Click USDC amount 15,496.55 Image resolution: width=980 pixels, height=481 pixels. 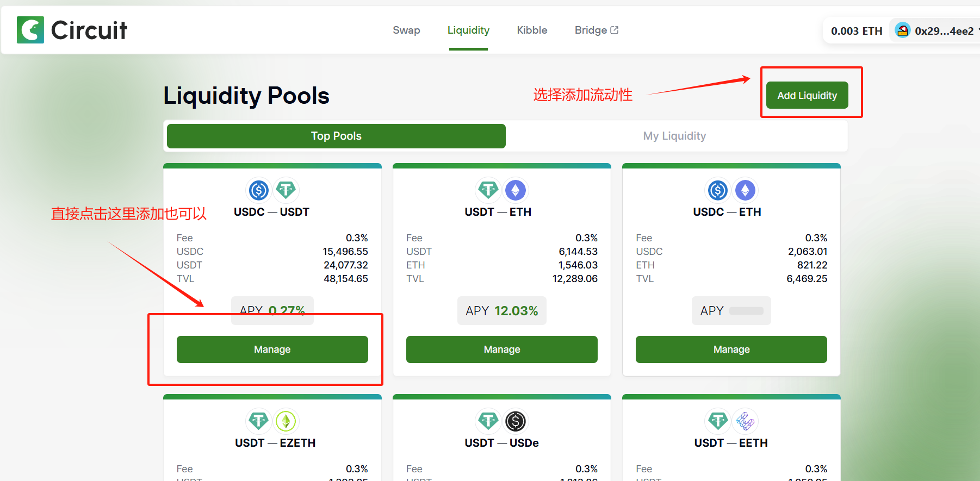(x=345, y=252)
